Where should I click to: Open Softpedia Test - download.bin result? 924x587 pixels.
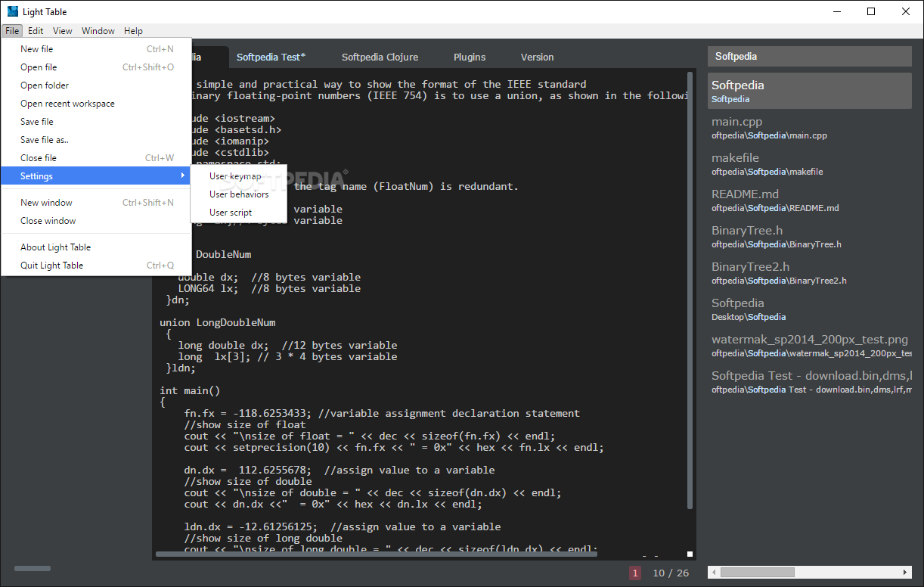click(810, 382)
